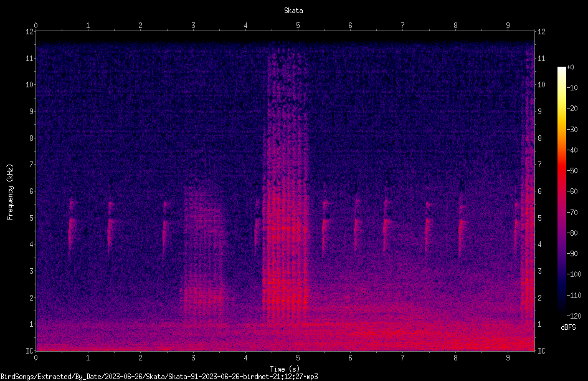The width and height of the screenshot is (588, 381).
Task: Click the "+0" label on the color scale
Action: (x=570, y=67)
